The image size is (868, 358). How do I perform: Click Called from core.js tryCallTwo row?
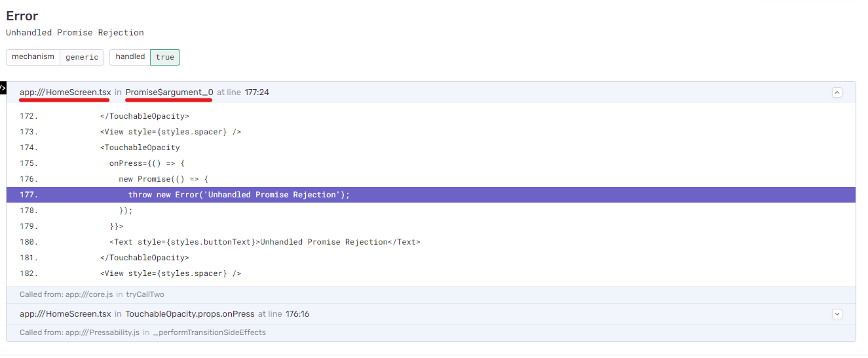(x=431, y=295)
